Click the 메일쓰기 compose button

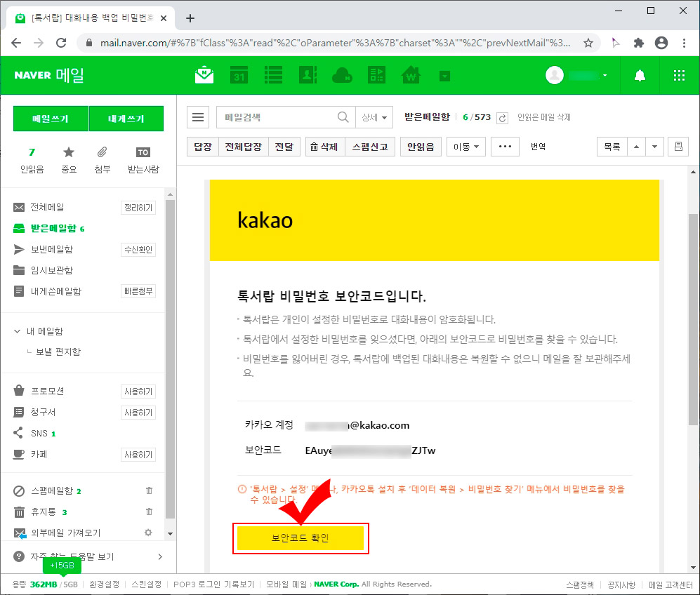point(51,119)
